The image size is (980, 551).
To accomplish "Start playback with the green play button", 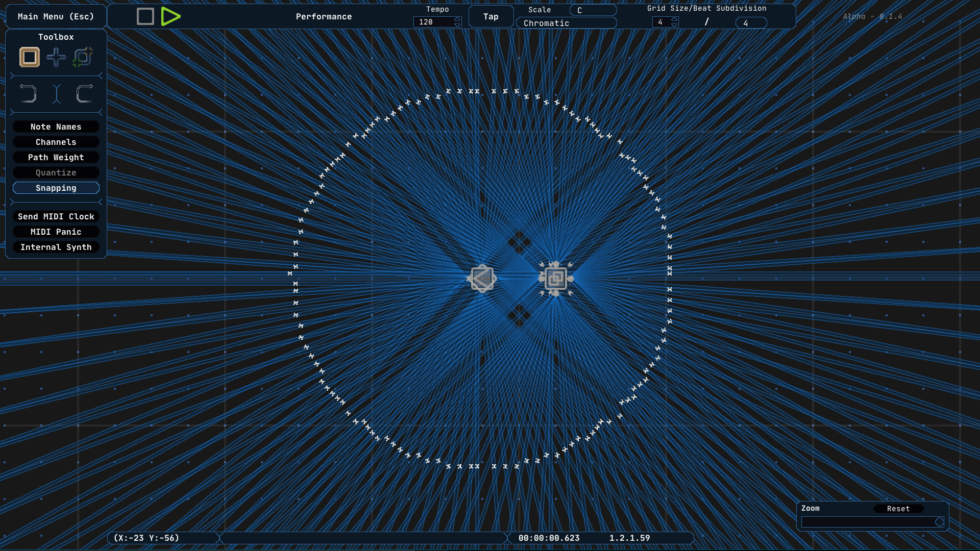I will 171,16.
